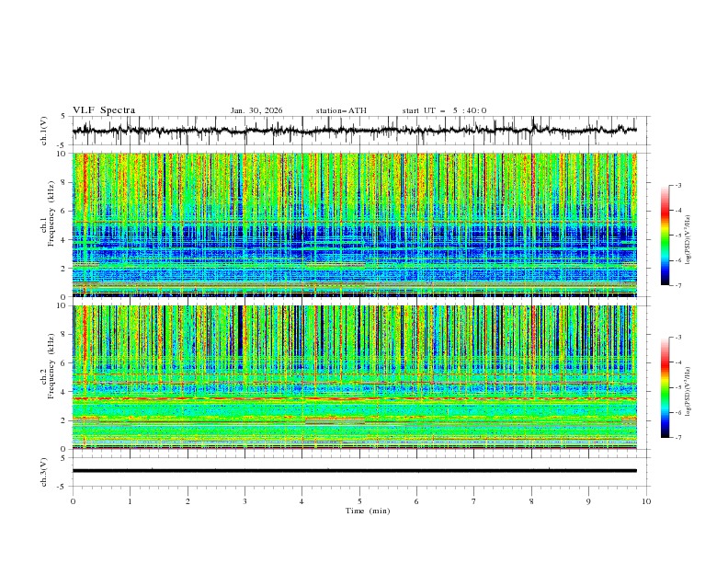Click the "-6" label on ch.2 colorbar
Screen dimensions: 728x563
(677, 412)
